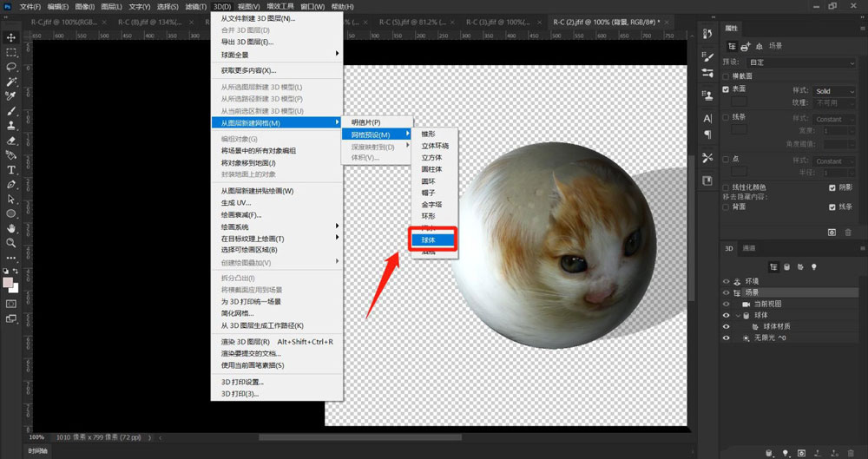Open the Solid style dropdown for 表面
The width and height of the screenshot is (868, 459).
point(834,91)
